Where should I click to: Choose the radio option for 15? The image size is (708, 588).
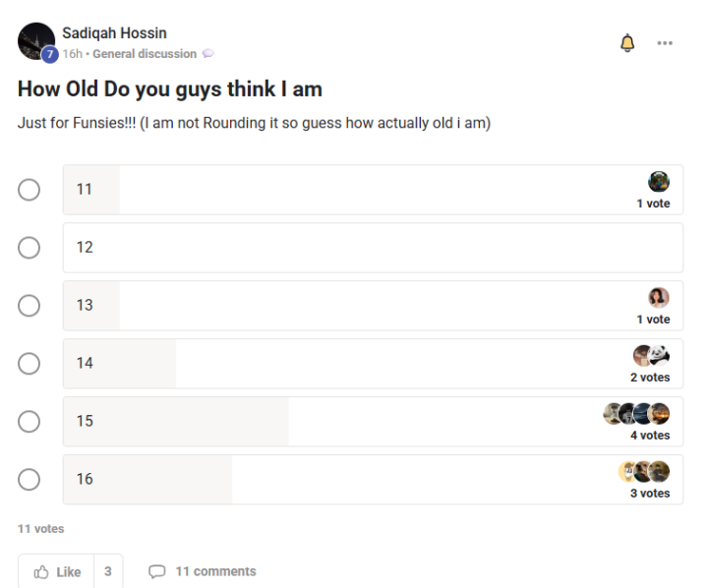coord(29,422)
